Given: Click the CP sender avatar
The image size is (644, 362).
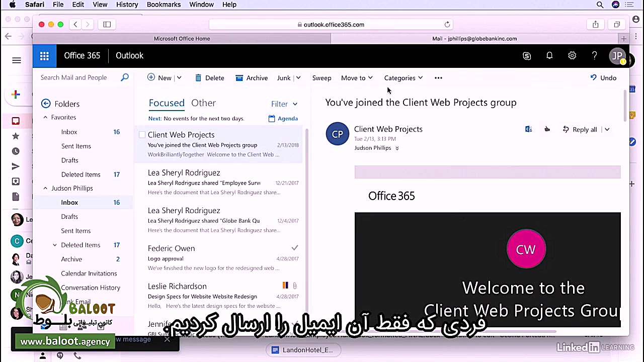Looking at the screenshot, I should (x=337, y=134).
